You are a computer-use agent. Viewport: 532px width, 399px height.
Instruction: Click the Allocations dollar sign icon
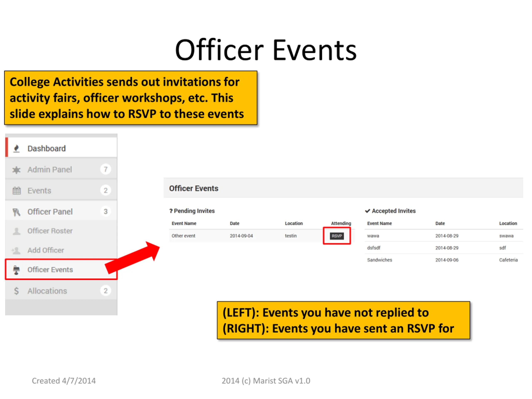16,291
